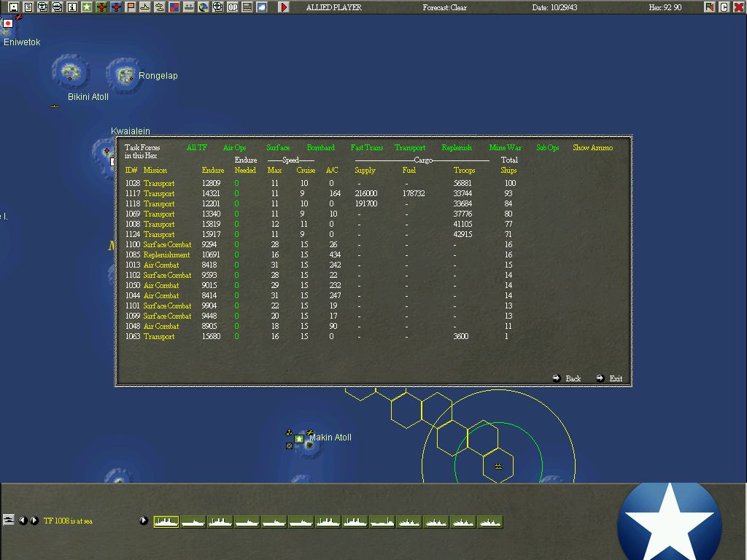Open task force 1028 Transport row
Image resolution: width=747 pixels, height=560 pixels.
pos(321,183)
